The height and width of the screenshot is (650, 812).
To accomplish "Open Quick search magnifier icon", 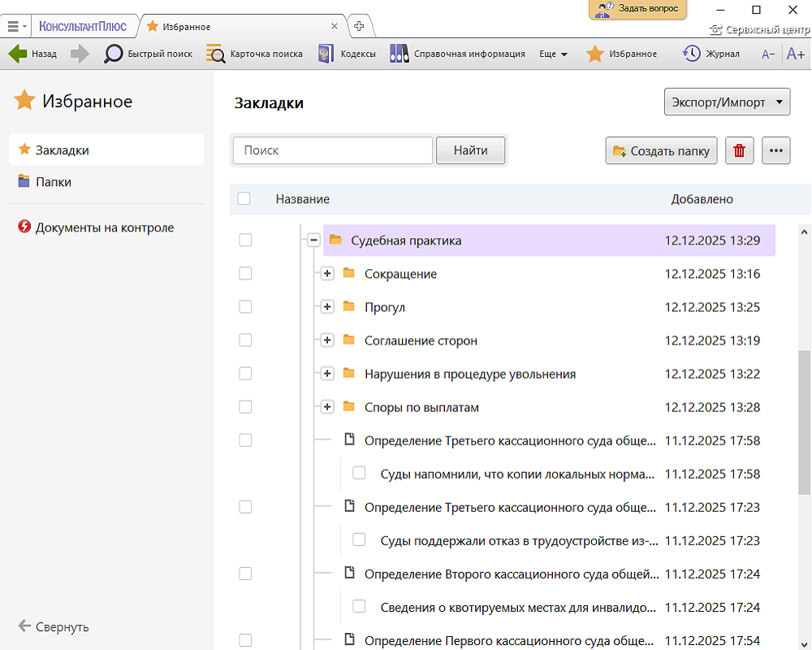I will 114,54.
